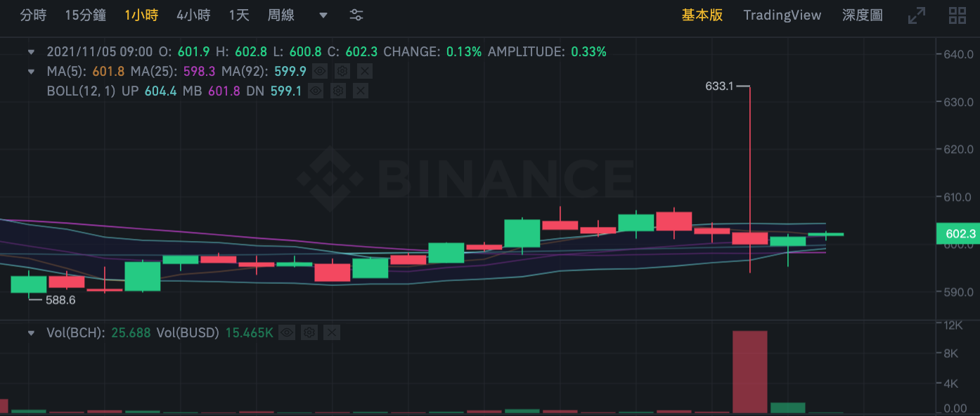The width and height of the screenshot is (980, 416).
Task: Switch to 基本版 chart view
Action: 702,15
